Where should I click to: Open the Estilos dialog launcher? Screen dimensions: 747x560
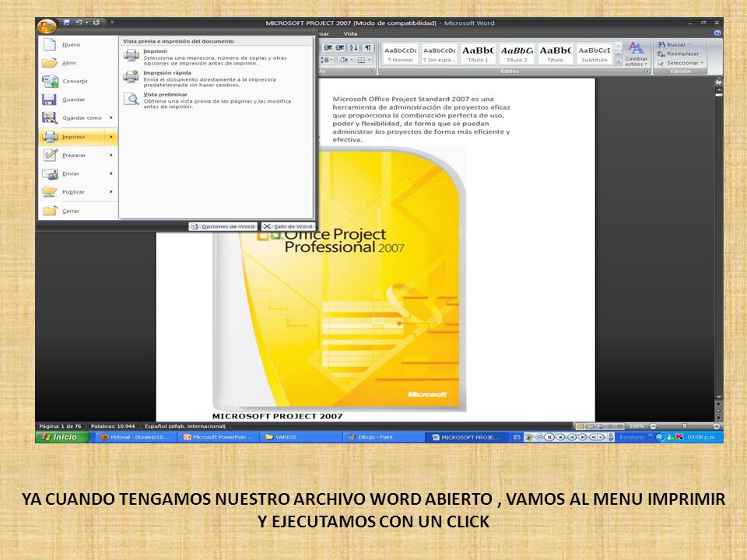(x=647, y=72)
